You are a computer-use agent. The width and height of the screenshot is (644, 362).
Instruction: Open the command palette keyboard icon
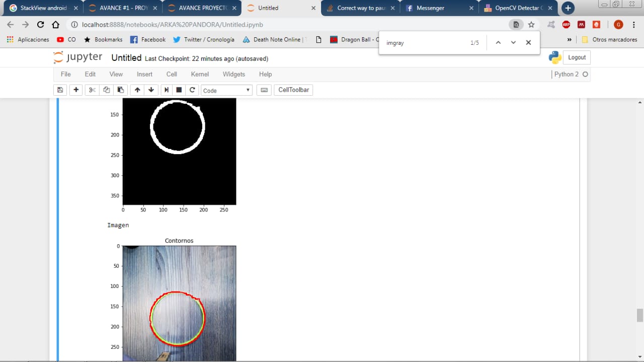[x=264, y=90]
